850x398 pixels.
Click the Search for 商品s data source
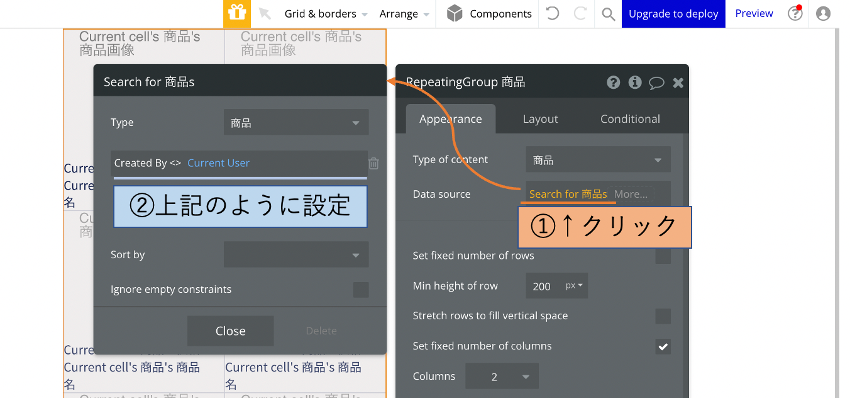pos(568,194)
